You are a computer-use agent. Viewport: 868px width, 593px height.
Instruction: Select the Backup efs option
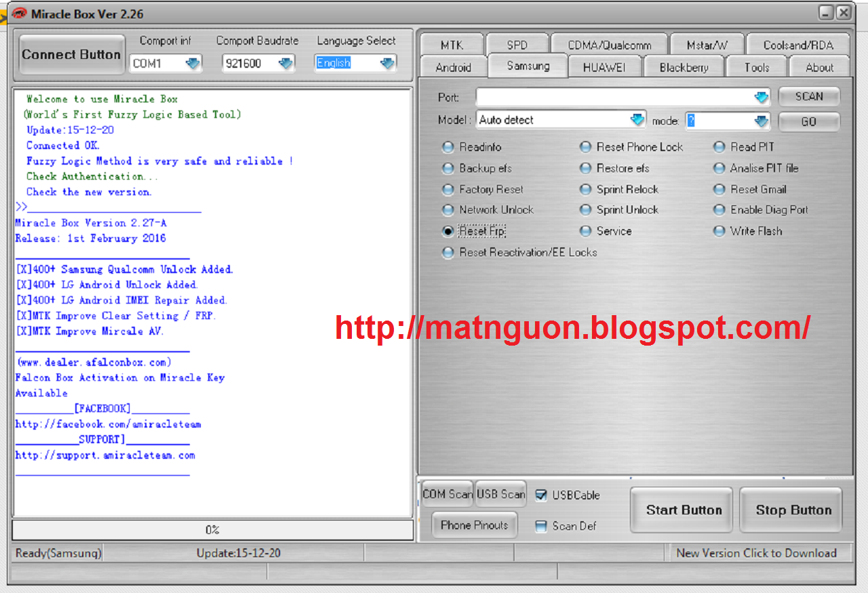pos(448,168)
